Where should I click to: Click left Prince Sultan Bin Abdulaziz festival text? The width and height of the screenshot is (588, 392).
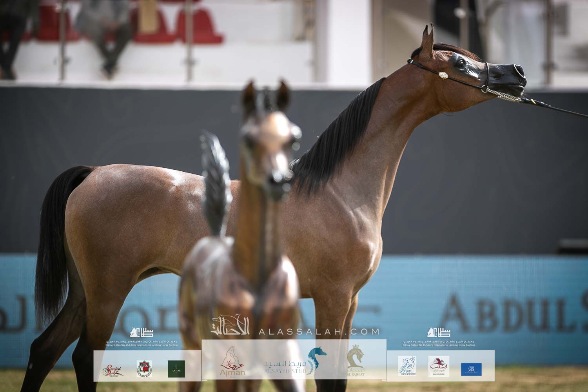pos(142,344)
